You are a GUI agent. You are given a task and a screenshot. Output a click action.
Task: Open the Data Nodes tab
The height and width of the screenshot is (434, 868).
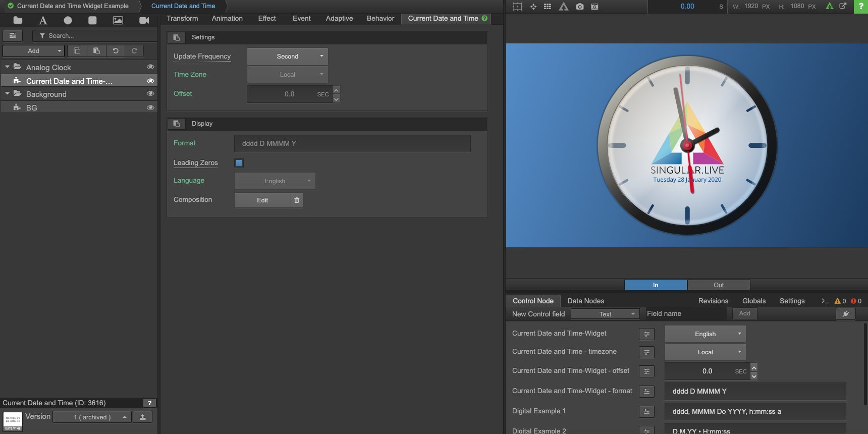[585, 301]
